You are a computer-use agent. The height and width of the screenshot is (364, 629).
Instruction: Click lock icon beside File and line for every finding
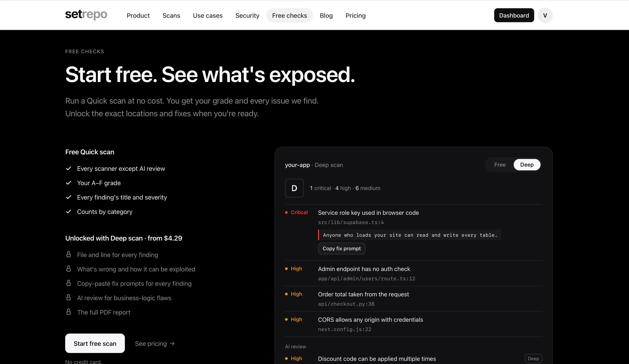[69, 254]
